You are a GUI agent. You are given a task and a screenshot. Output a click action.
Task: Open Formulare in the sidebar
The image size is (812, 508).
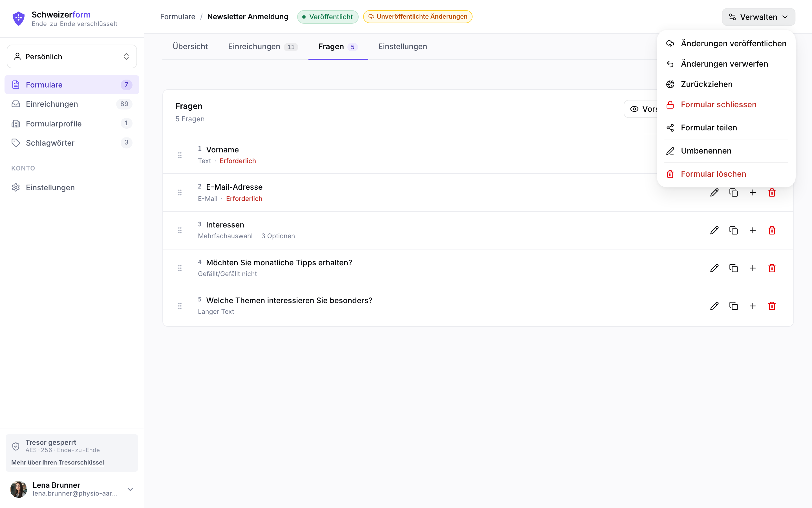pyautogui.click(x=72, y=85)
